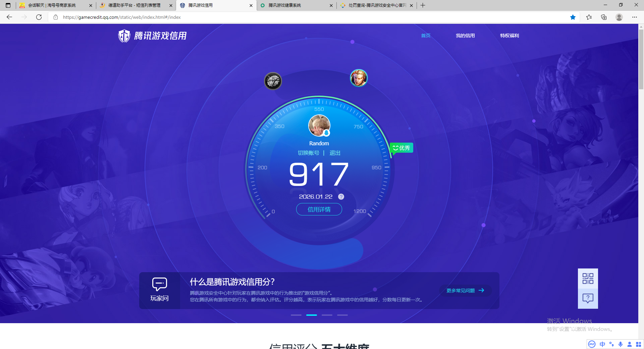Open the 腾讯游戏信用 shield logo
The image size is (644, 349).
pos(124,36)
